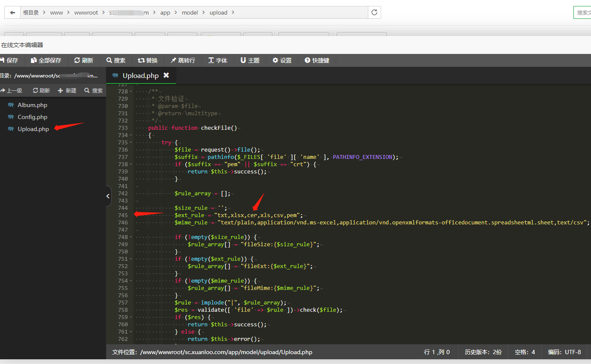Image resolution: width=591 pixels, height=364 pixels.
Task: Click the back arrow in the path bar
Action: coord(12,12)
